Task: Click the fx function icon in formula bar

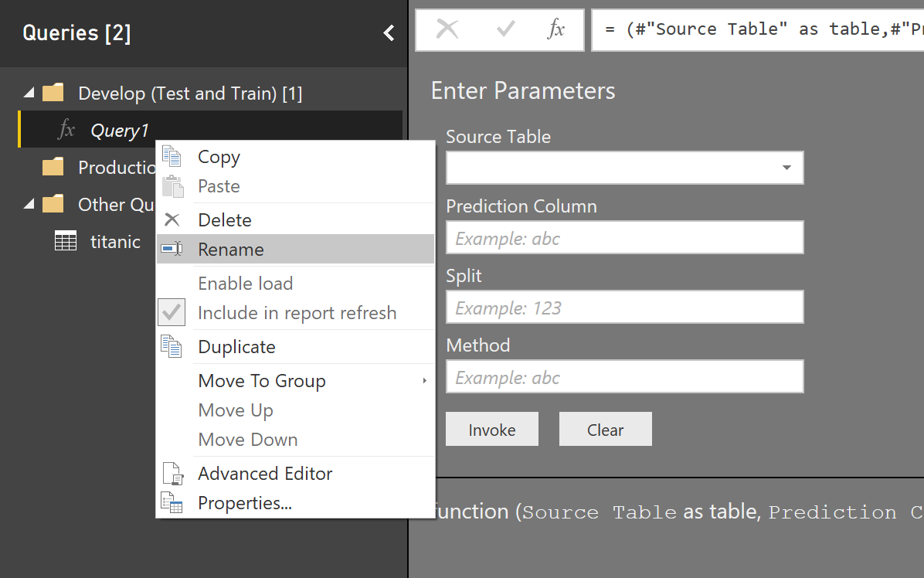Action: tap(555, 29)
